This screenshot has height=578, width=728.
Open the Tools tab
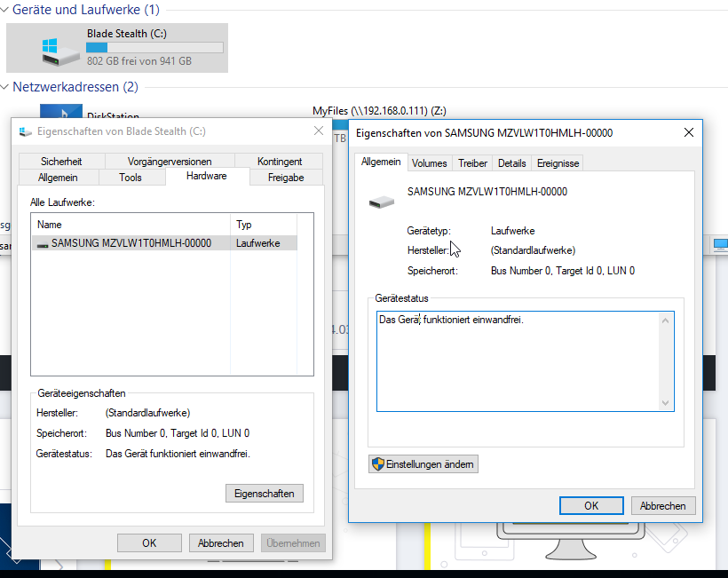coord(131,178)
